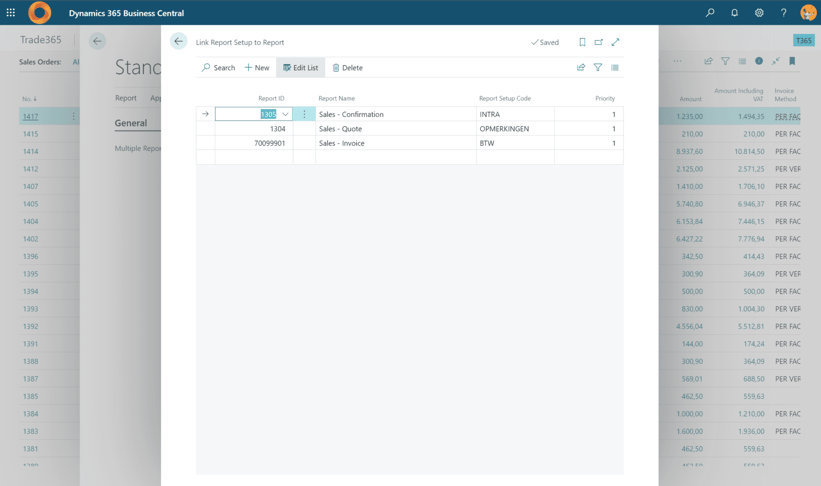Delete the selected report link

tap(347, 68)
